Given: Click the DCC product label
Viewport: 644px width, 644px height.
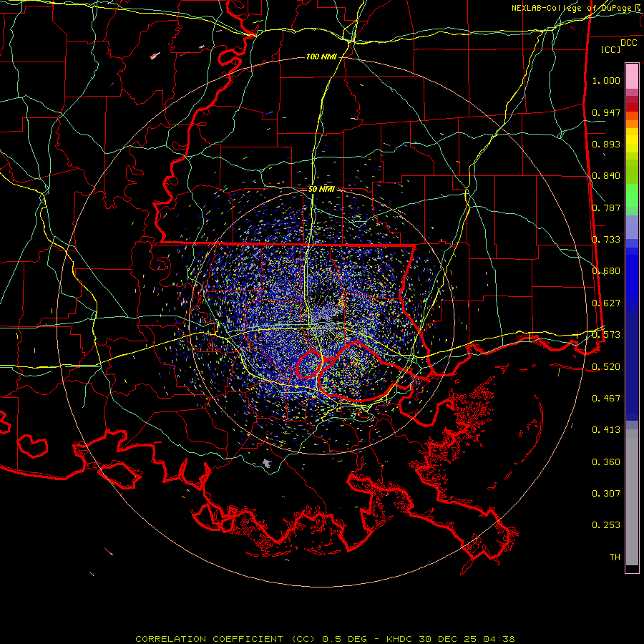Looking at the screenshot, I should click(x=628, y=43).
